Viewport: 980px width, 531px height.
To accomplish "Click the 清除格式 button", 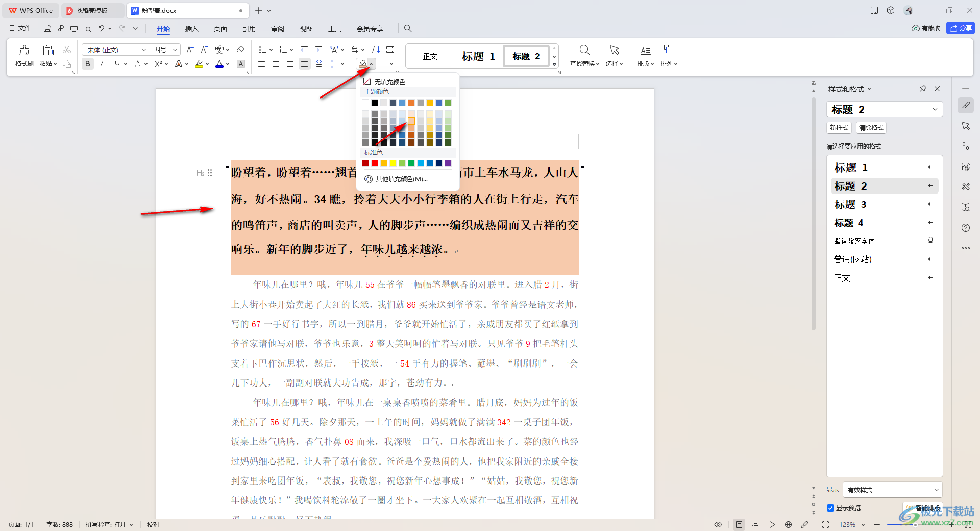I will click(x=871, y=128).
